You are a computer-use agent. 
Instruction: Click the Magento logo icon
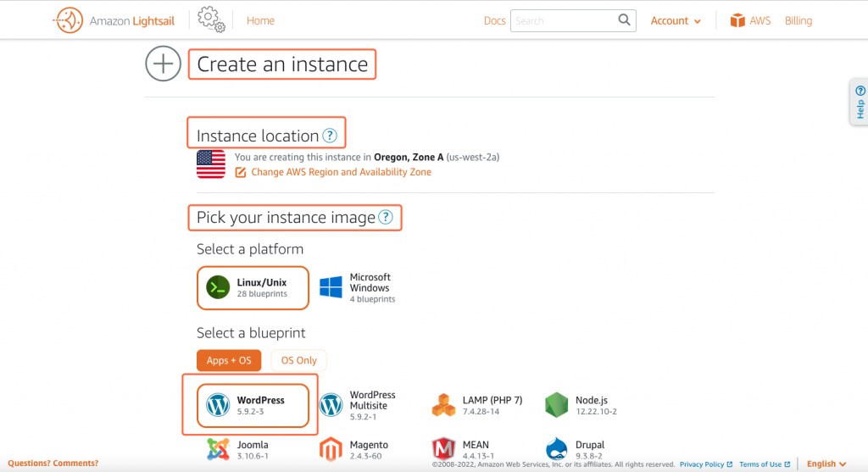point(331,449)
